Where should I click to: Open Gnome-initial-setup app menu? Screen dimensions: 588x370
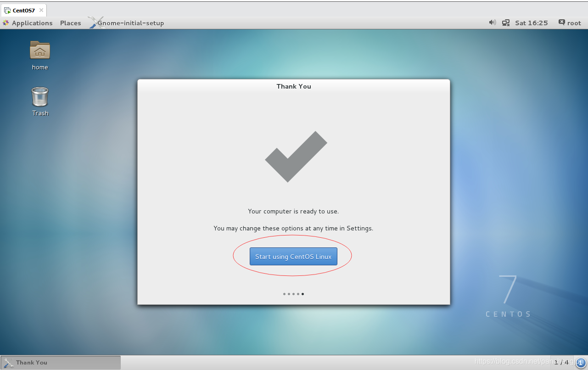point(130,23)
